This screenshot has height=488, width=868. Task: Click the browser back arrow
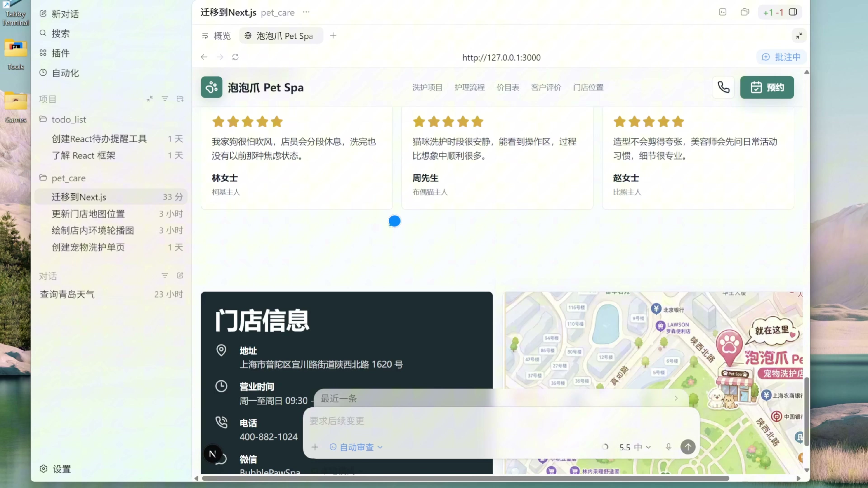pyautogui.click(x=204, y=57)
